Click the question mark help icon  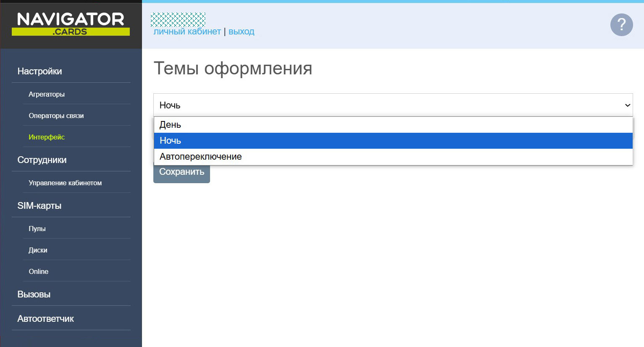[621, 25]
